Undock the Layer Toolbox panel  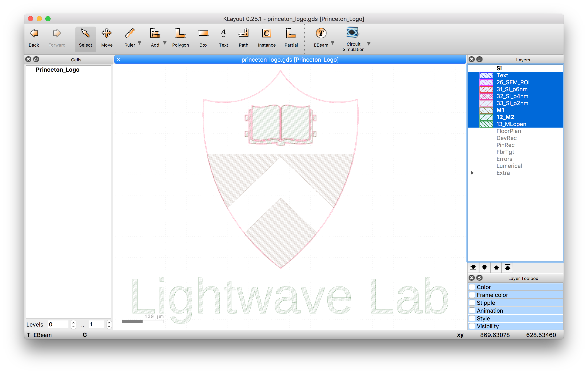480,278
